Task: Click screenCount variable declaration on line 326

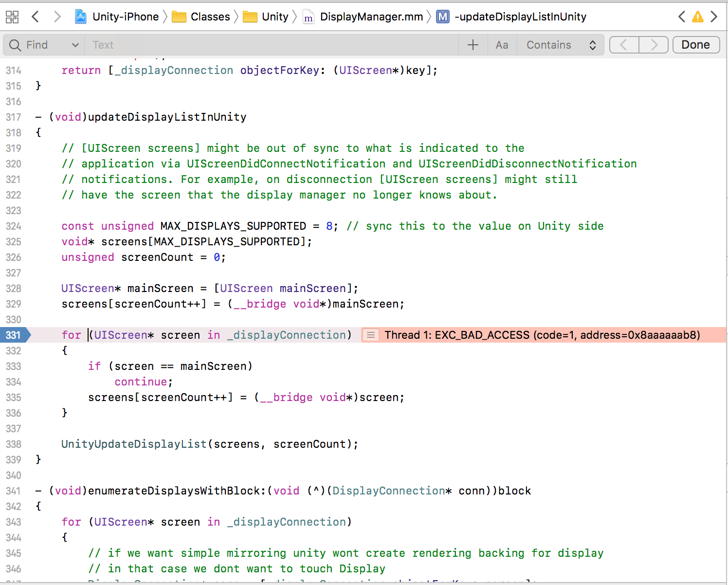Action: pyautogui.click(x=157, y=257)
